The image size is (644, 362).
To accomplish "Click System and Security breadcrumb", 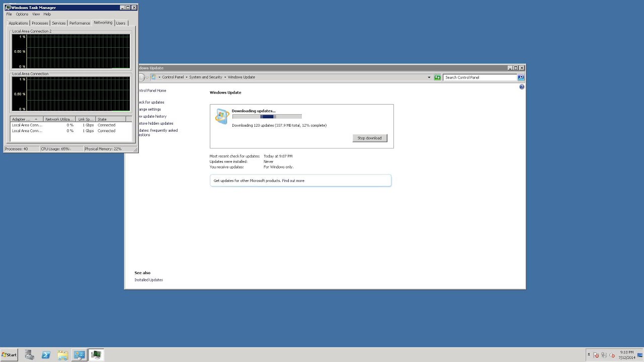I will [205, 77].
